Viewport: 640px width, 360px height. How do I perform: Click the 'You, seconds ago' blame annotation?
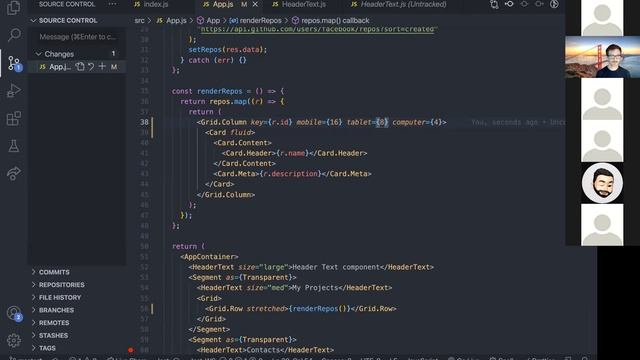pos(518,122)
